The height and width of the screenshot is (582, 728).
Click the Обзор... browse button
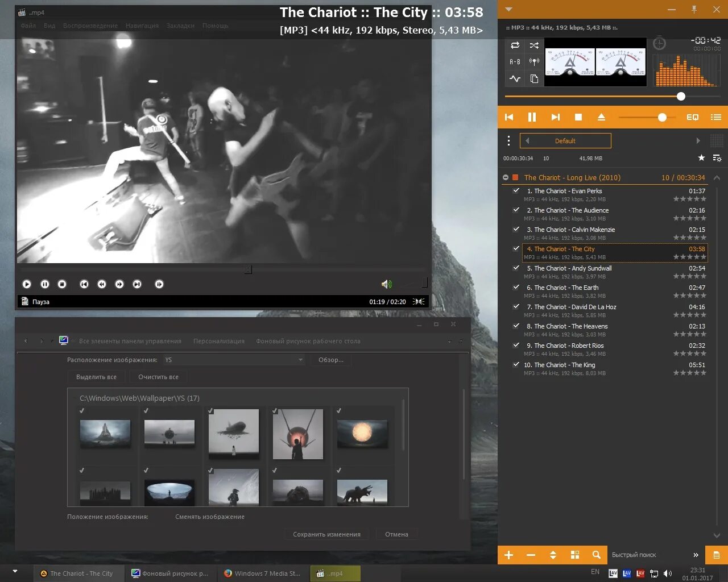(x=331, y=360)
